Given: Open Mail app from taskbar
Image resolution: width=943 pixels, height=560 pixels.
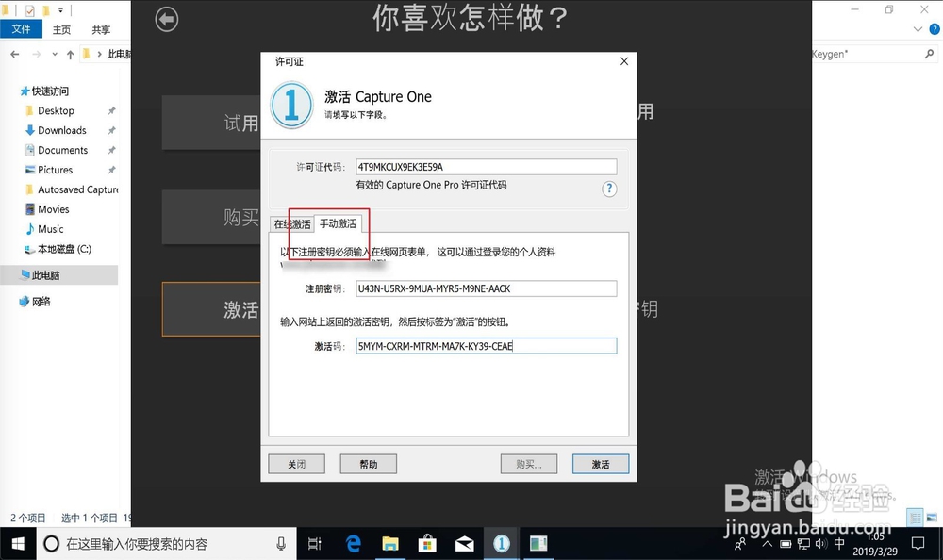Looking at the screenshot, I should (x=464, y=544).
